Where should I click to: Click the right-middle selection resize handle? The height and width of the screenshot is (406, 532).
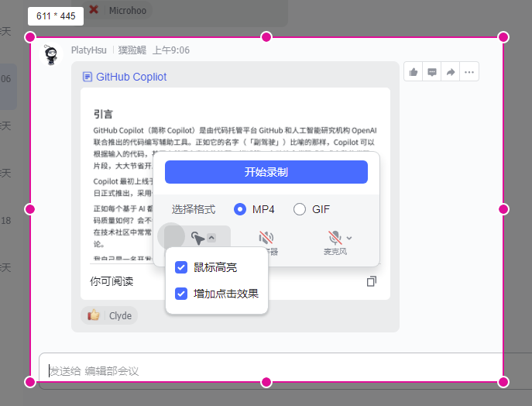(503, 209)
